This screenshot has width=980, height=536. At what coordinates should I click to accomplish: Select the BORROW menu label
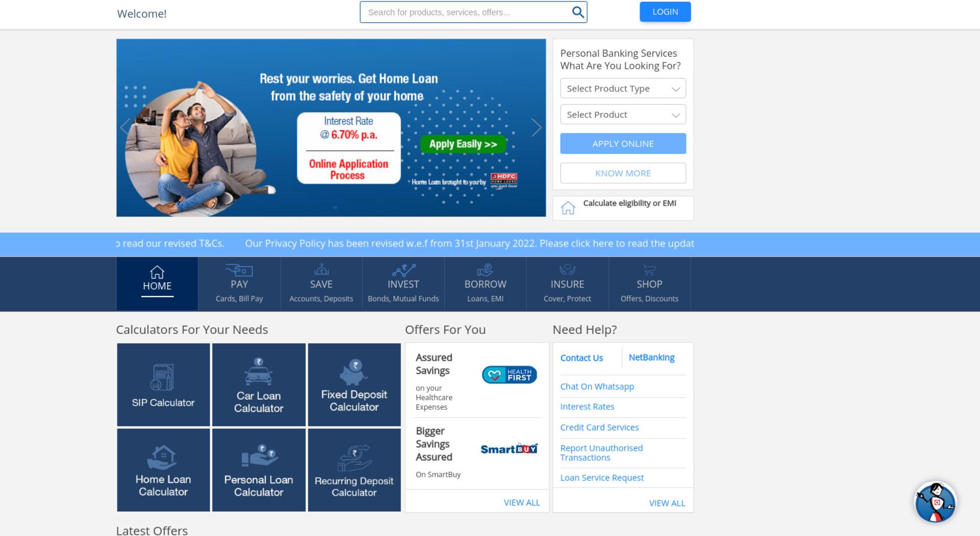pyautogui.click(x=485, y=284)
